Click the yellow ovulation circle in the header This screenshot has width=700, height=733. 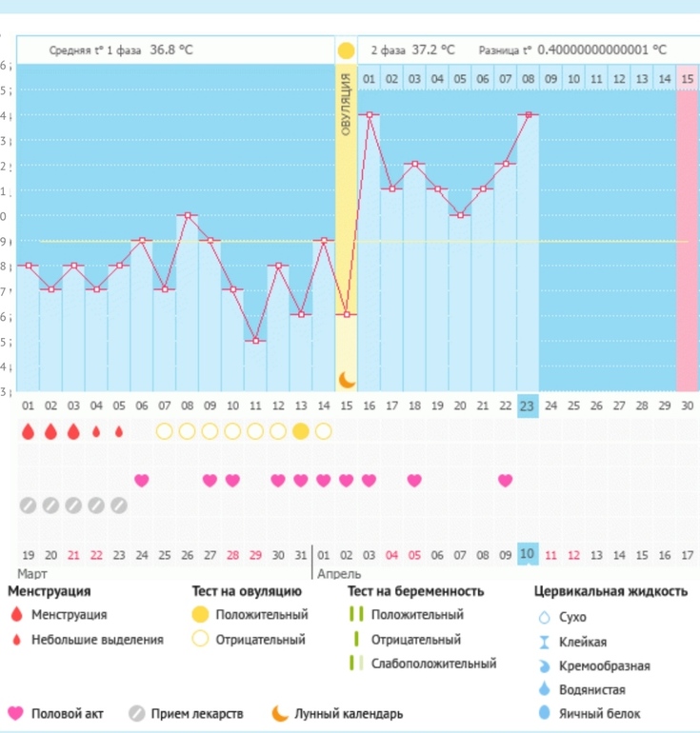coord(346,50)
